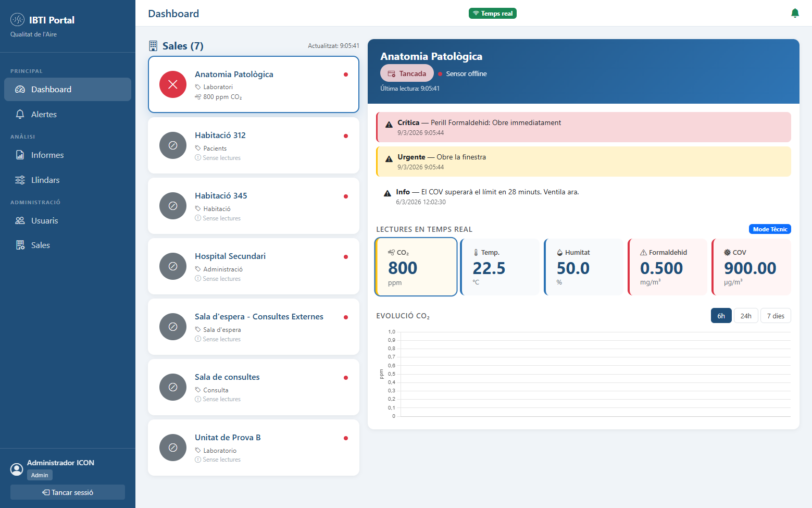Open Informes using the report icon
812x508 pixels.
(20, 155)
